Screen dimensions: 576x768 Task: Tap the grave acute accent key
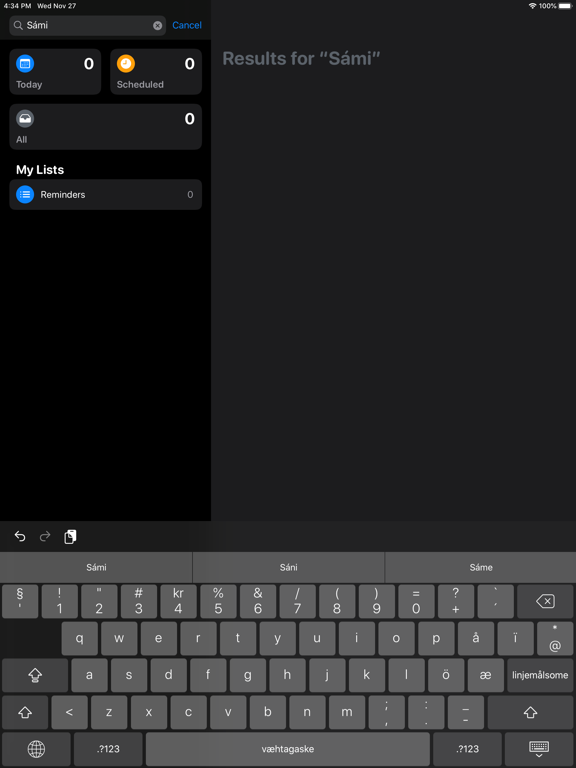click(496, 601)
